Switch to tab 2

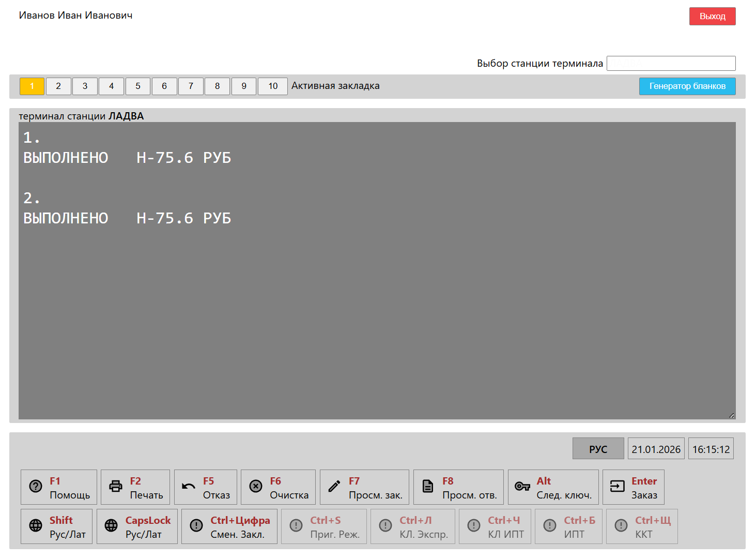(x=58, y=86)
